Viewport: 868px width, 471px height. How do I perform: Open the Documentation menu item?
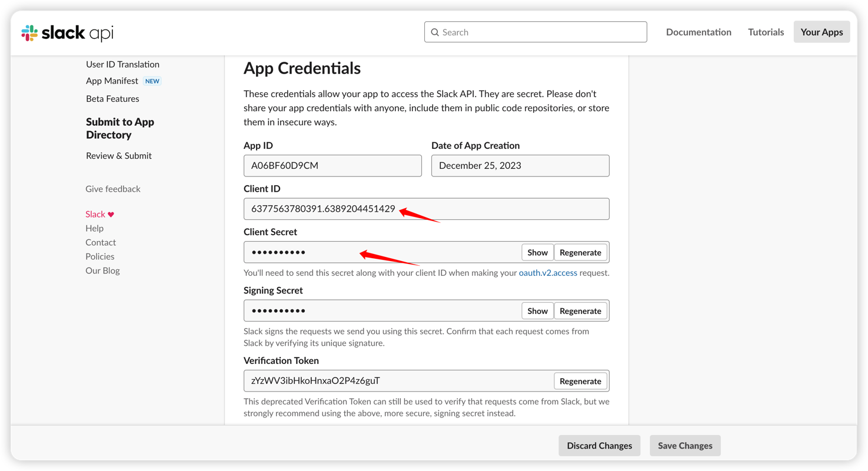click(x=699, y=32)
